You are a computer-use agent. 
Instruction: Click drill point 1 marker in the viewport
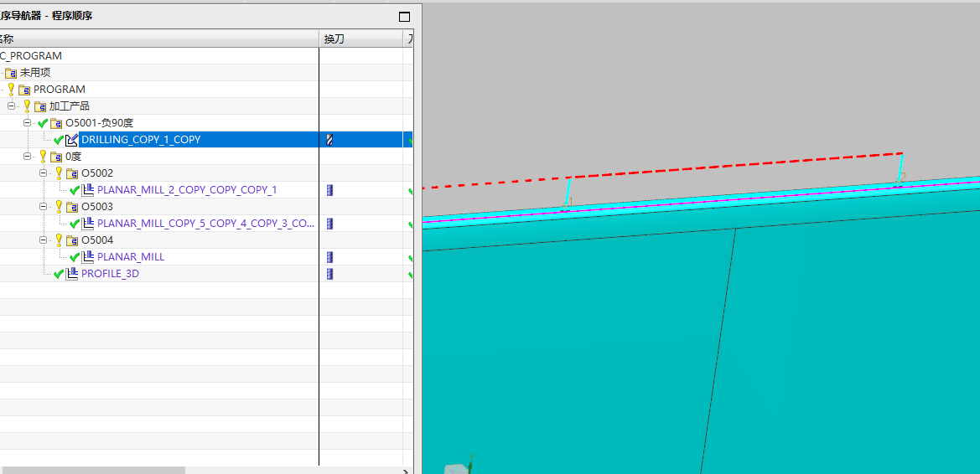568,203
